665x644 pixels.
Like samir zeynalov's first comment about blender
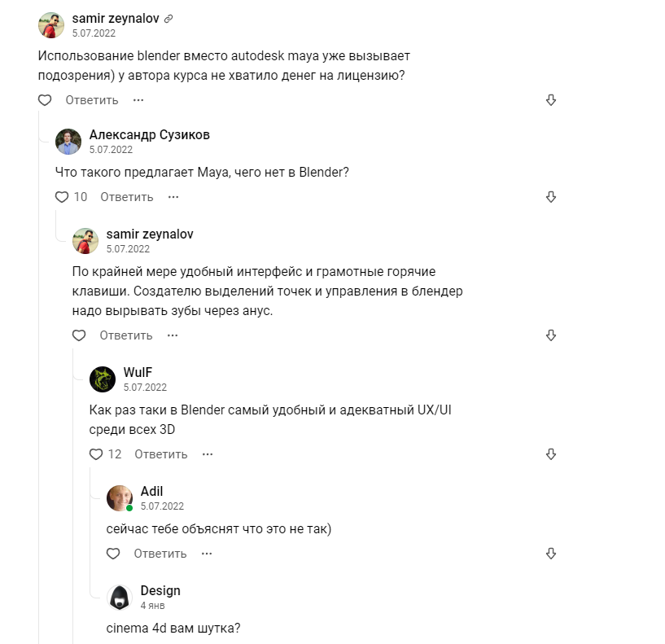pyautogui.click(x=46, y=100)
